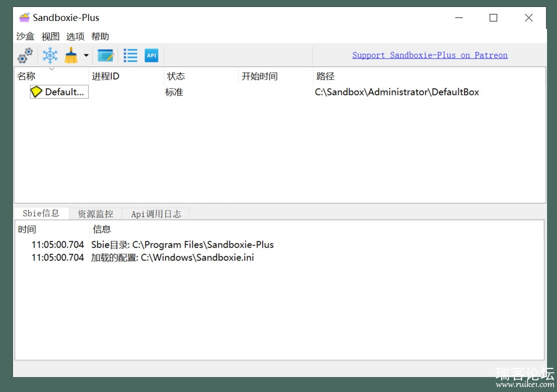
Task: Close the Sandboxie-Plus window
Action: [x=529, y=17]
